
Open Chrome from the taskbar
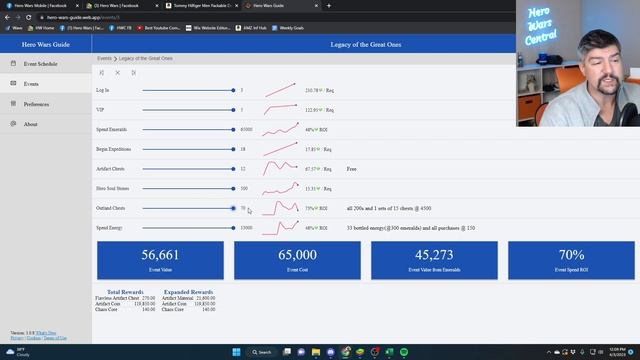point(346,352)
